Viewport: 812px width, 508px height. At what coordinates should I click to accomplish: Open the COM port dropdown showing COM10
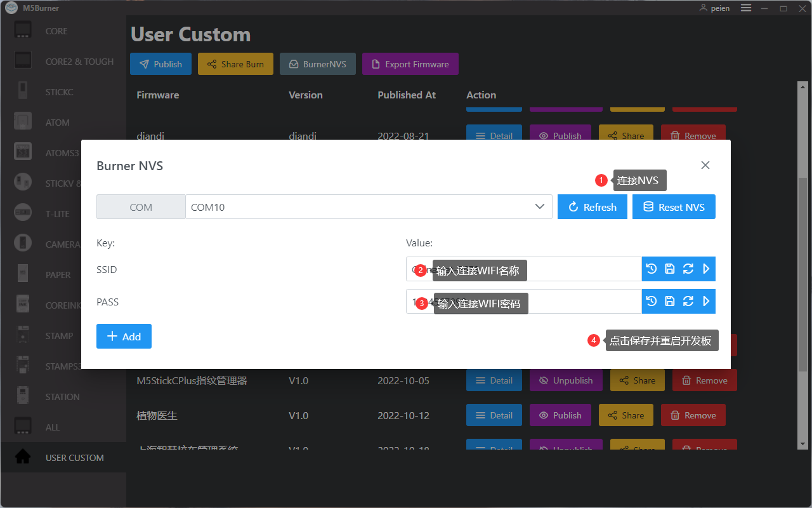(369, 207)
